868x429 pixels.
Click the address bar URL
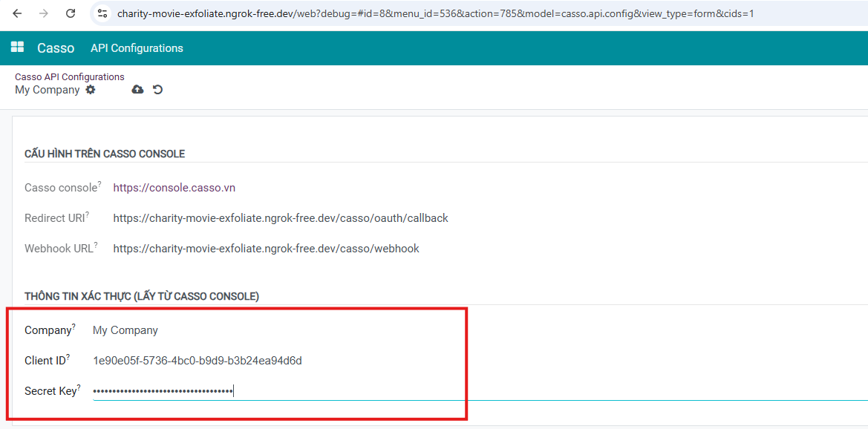point(435,14)
